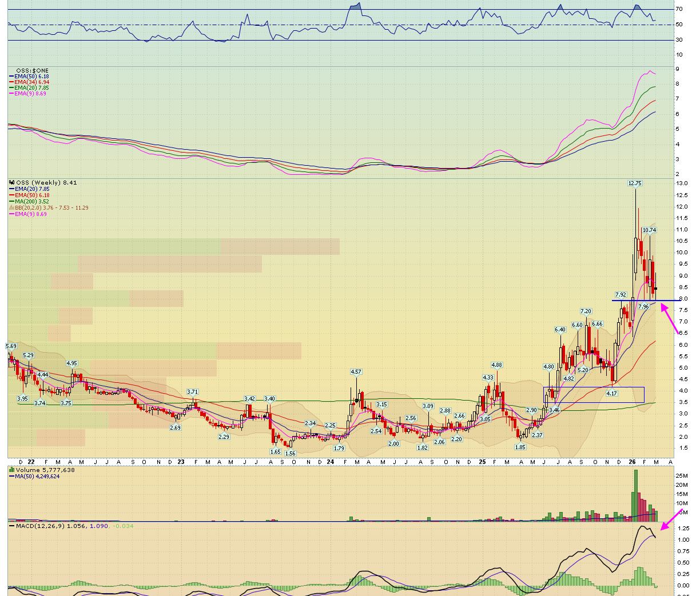Screen dimensions: 700x596
Task: Select the 1.82 low price label
Action: pyautogui.click(x=423, y=448)
